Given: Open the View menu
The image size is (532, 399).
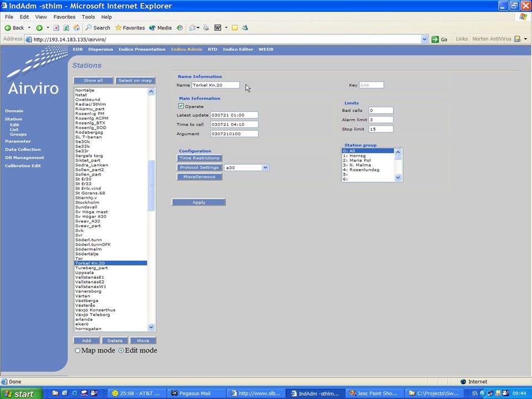Looking at the screenshot, I should click(x=40, y=17).
